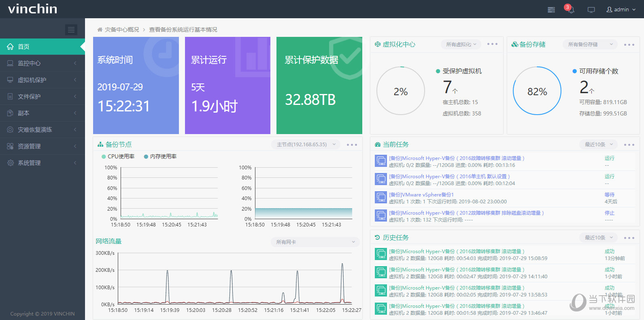644x320 pixels.
Task: Click breadcrumb home icon 灾备中心概况
Action: point(100,30)
